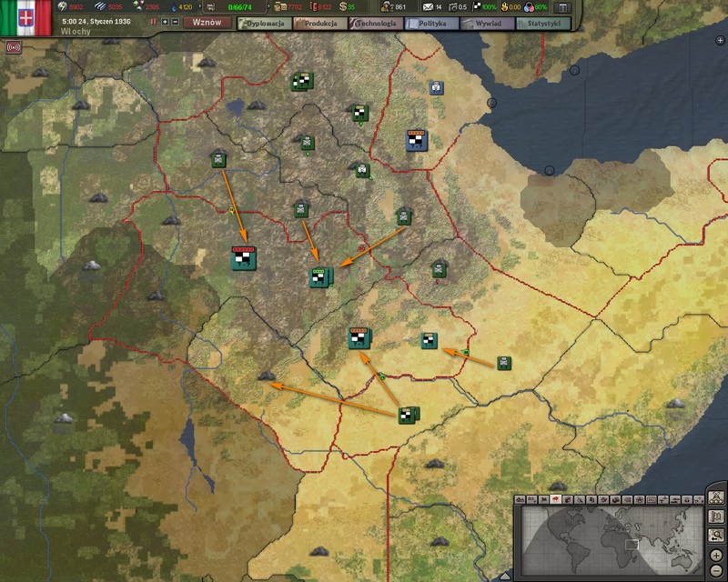Click the industrial capacity value 0/66/74
Viewport: 728px width, 582px height.
point(239,7)
